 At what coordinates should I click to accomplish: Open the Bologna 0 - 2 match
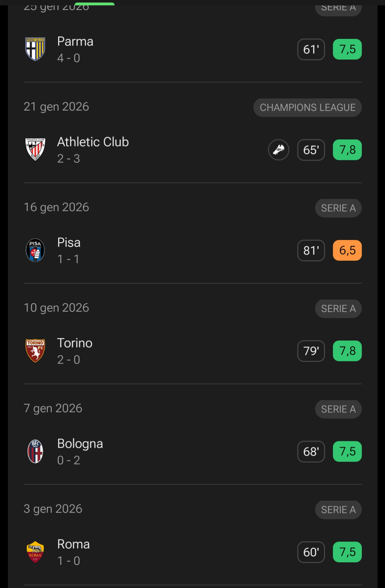[x=80, y=452]
